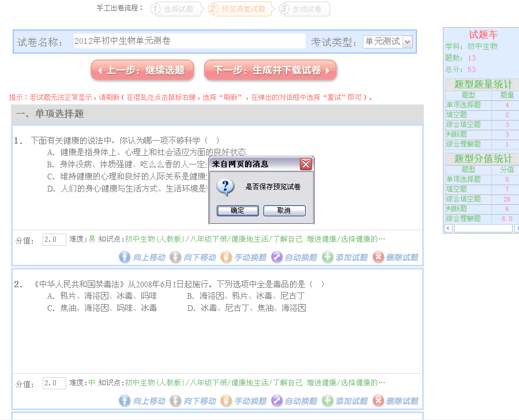Click question 1 auto swap icon
Screen dimensions: 519x420
click(x=277, y=257)
